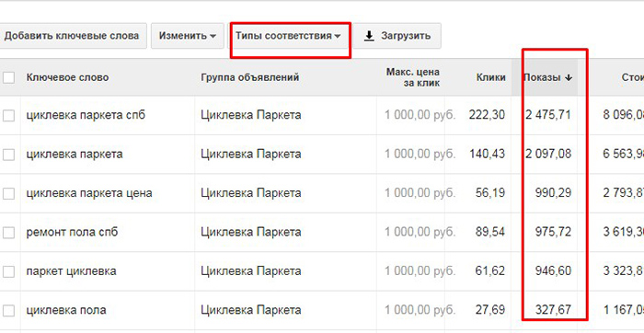Sort by the Клики column header
Image resolution: width=644 pixels, height=333 pixels.
tap(490, 77)
